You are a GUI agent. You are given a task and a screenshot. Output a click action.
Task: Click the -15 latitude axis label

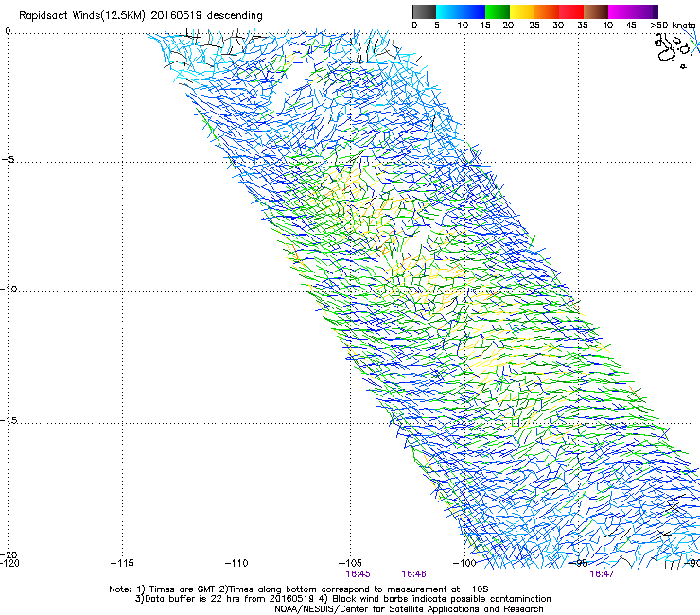point(9,420)
